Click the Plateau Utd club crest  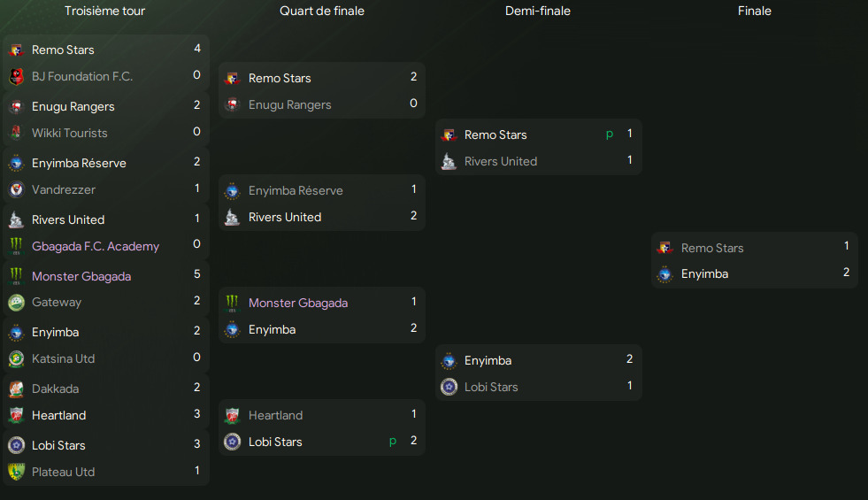point(16,472)
